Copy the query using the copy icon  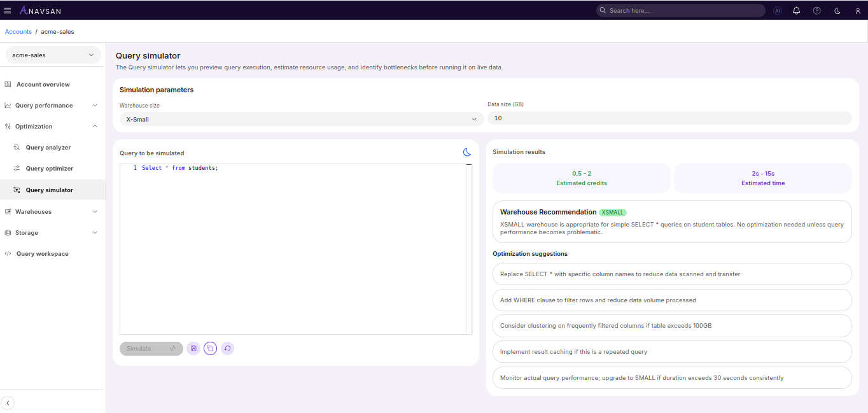pos(210,348)
